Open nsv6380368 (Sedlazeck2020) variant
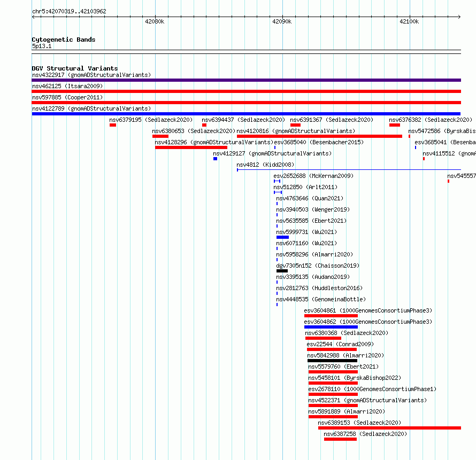476x460 pixels. click(347, 333)
